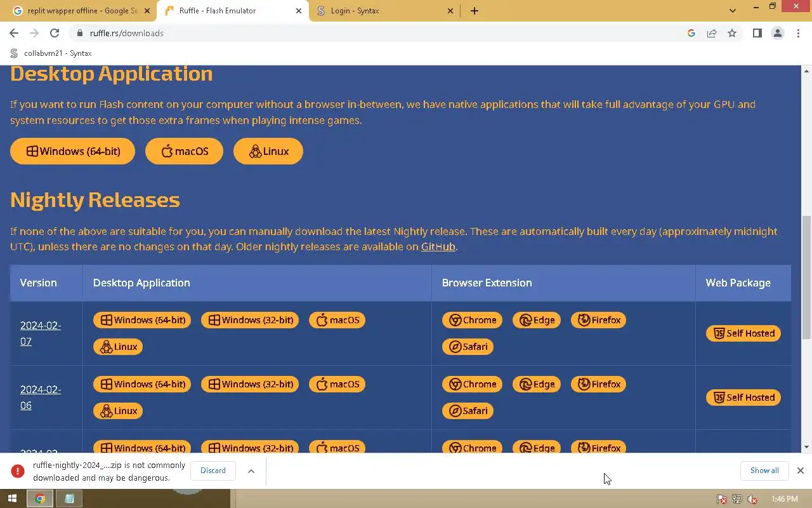Download 2024-02-07 nightly Windows (32-bit)
This screenshot has height=508, width=812.
tap(250, 320)
